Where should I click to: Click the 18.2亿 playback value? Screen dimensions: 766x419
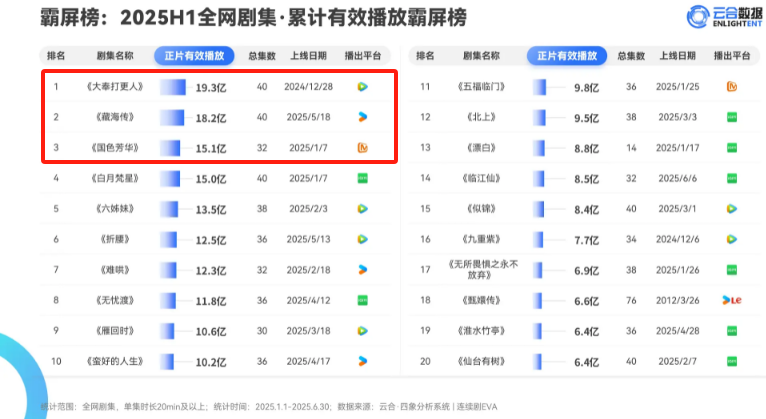point(211,118)
